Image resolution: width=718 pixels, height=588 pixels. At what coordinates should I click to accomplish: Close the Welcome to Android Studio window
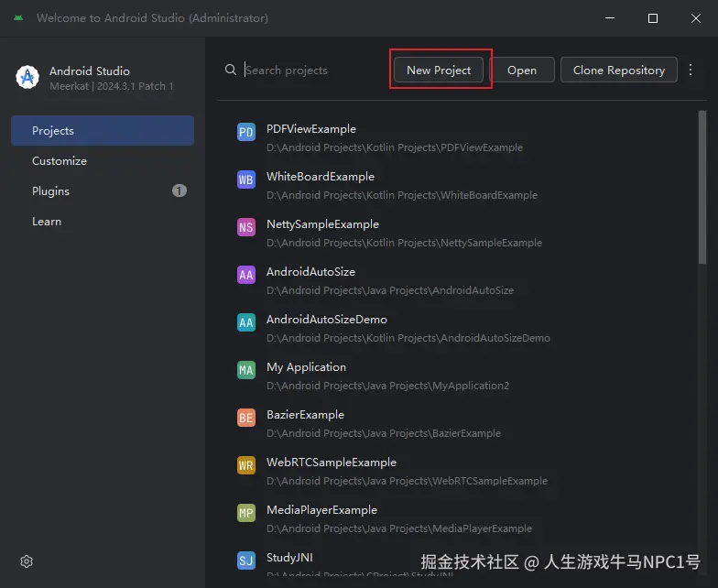tap(696, 18)
